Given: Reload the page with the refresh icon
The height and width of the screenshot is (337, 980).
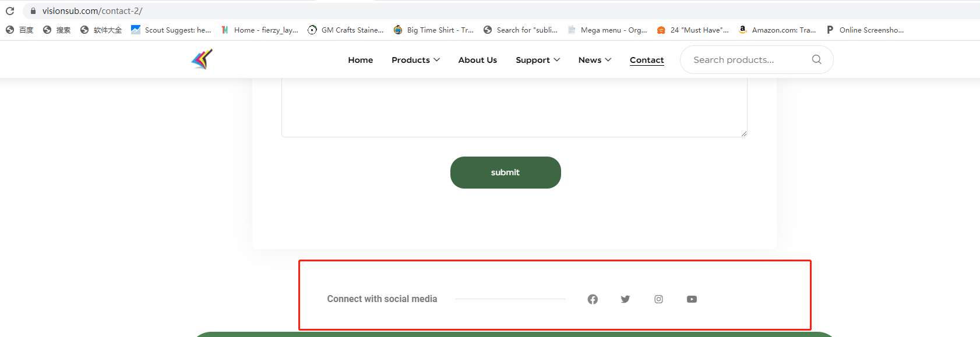Looking at the screenshot, I should coord(10,10).
